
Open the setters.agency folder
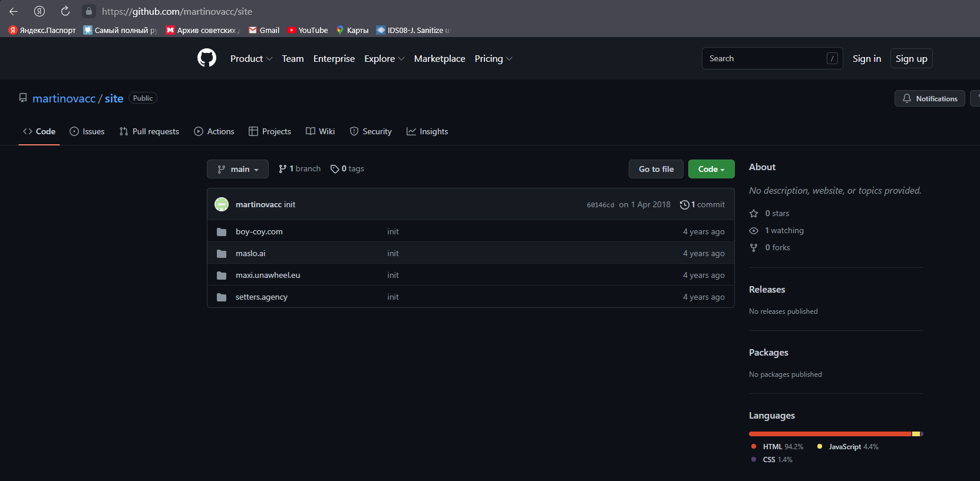click(262, 297)
